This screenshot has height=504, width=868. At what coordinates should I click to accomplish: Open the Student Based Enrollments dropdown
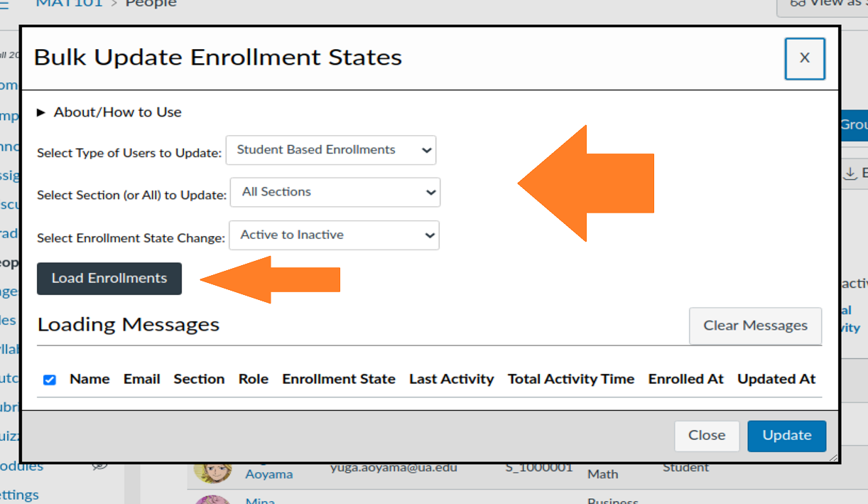pyautogui.click(x=330, y=150)
